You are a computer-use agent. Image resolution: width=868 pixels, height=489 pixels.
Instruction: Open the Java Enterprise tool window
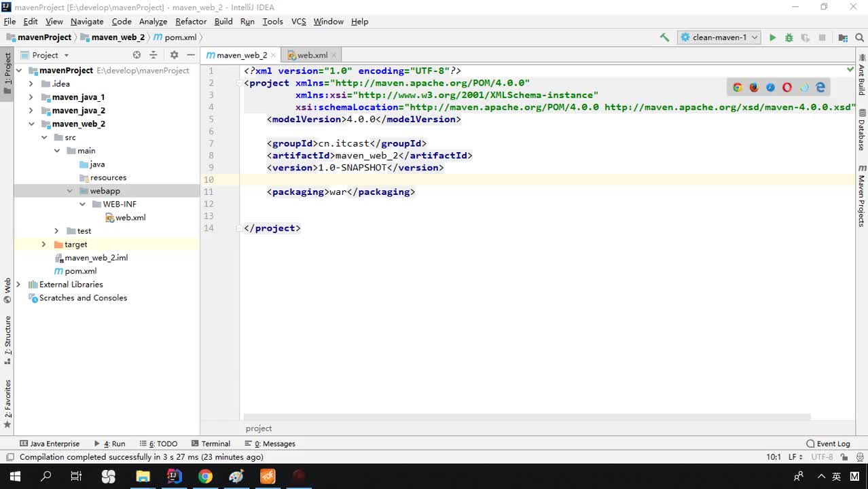[50, 443]
